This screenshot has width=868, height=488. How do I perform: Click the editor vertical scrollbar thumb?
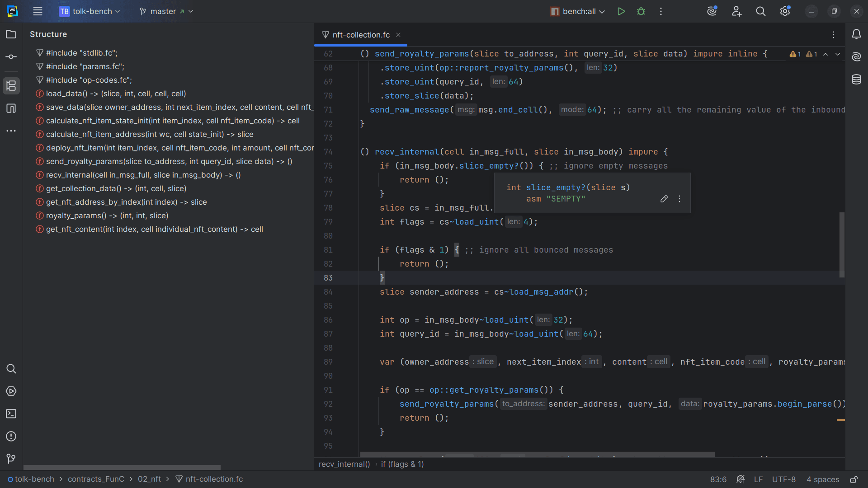[842, 244]
